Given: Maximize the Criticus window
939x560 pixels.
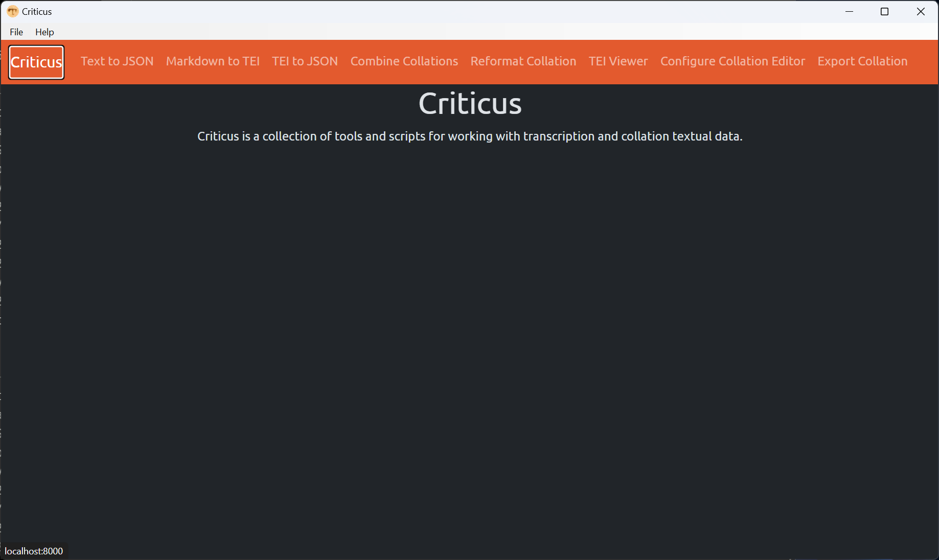Looking at the screenshot, I should coord(885,11).
